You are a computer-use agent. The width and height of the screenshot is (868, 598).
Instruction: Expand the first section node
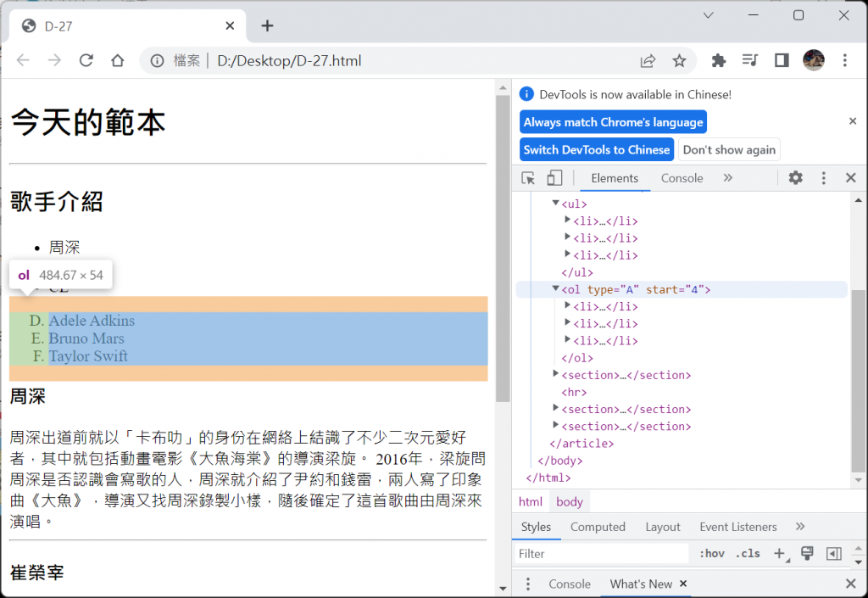[x=555, y=374]
